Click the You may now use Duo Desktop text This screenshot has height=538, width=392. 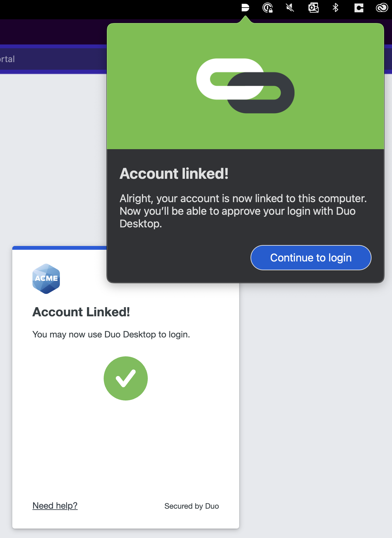pyautogui.click(x=111, y=334)
